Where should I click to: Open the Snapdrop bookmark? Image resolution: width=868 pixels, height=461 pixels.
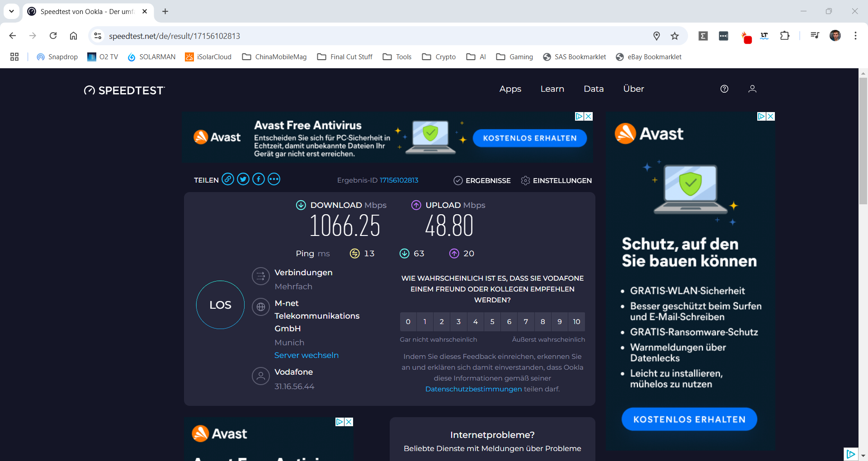[x=57, y=57]
